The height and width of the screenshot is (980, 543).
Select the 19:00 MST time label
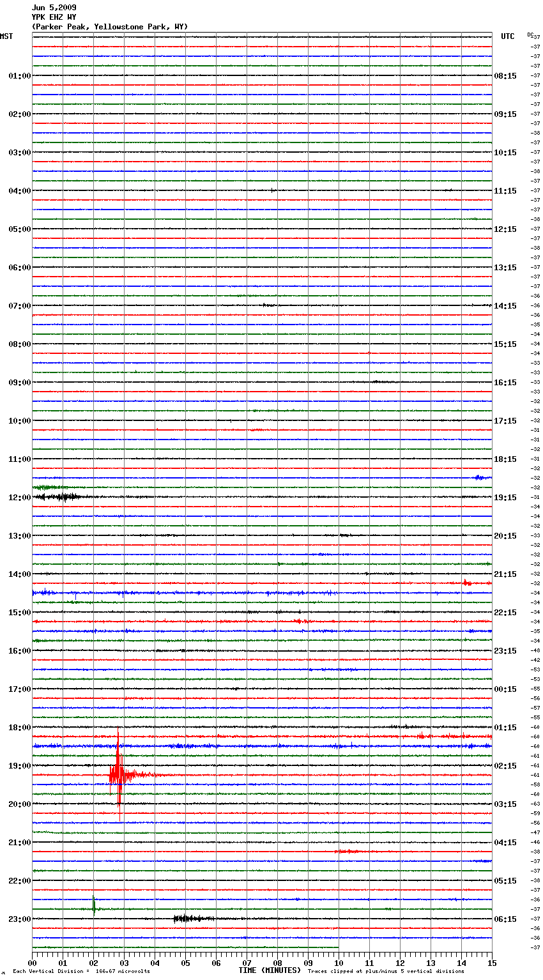pyautogui.click(x=20, y=766)
